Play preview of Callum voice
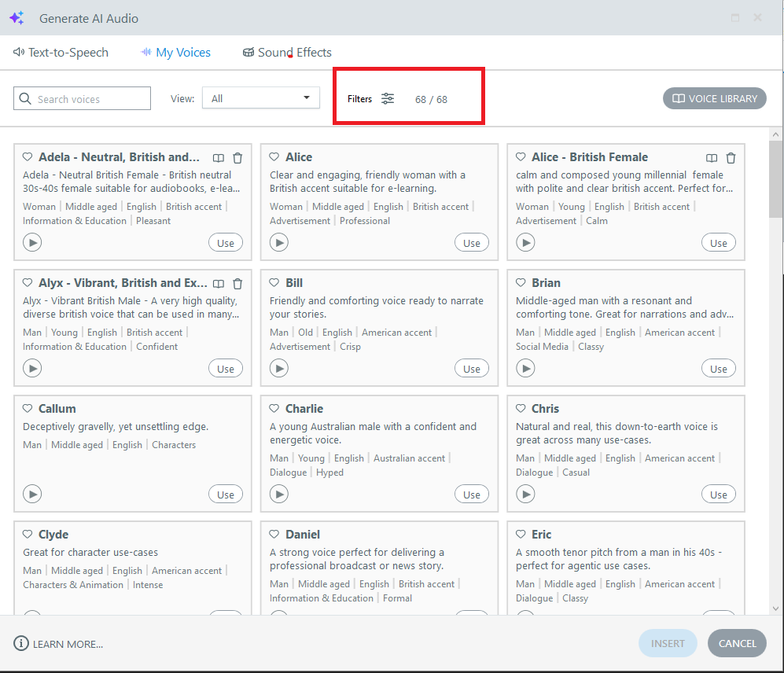 31,494
